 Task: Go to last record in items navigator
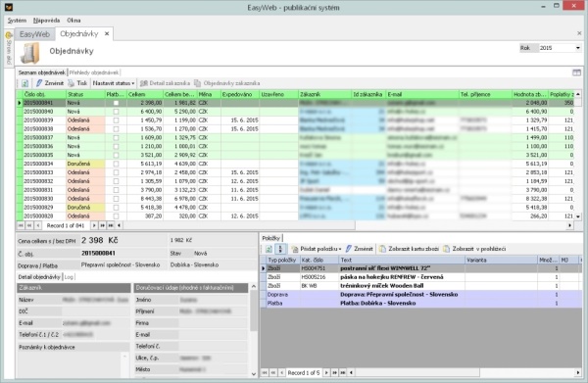tap(343, 373)
